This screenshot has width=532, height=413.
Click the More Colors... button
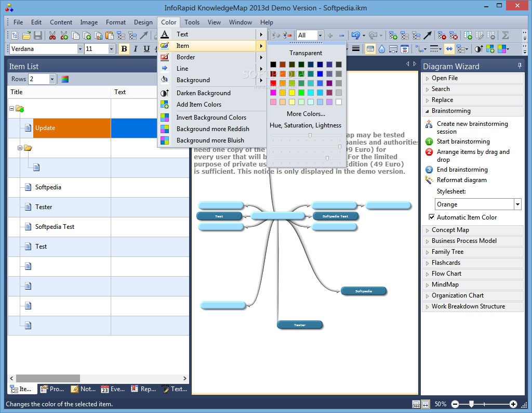coord(305,114)
